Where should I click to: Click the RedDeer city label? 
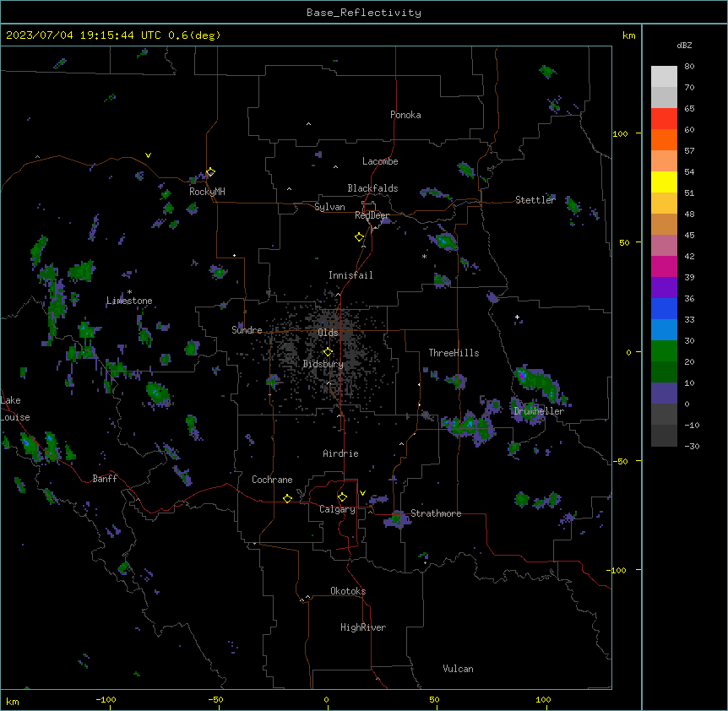(372, 215)
